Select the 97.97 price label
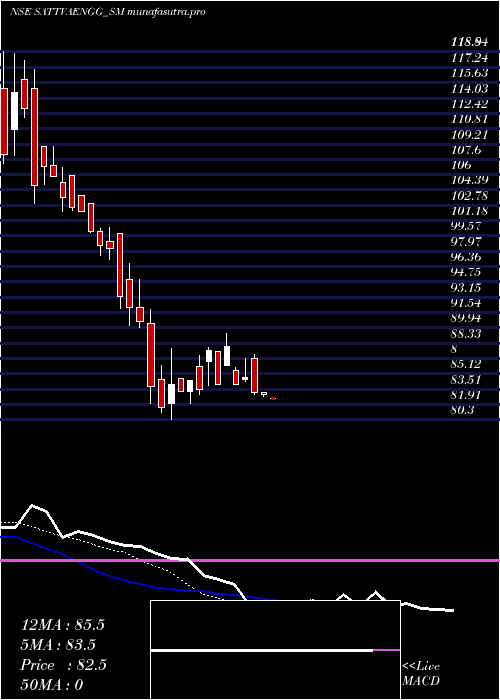This screenshot has height=700, width=500. (466, 242)
